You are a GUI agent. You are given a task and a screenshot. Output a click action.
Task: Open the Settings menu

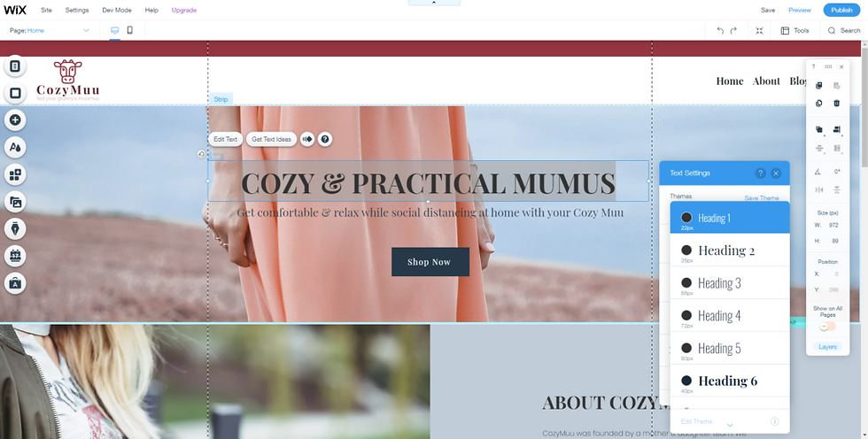click(x=77, y=10)
